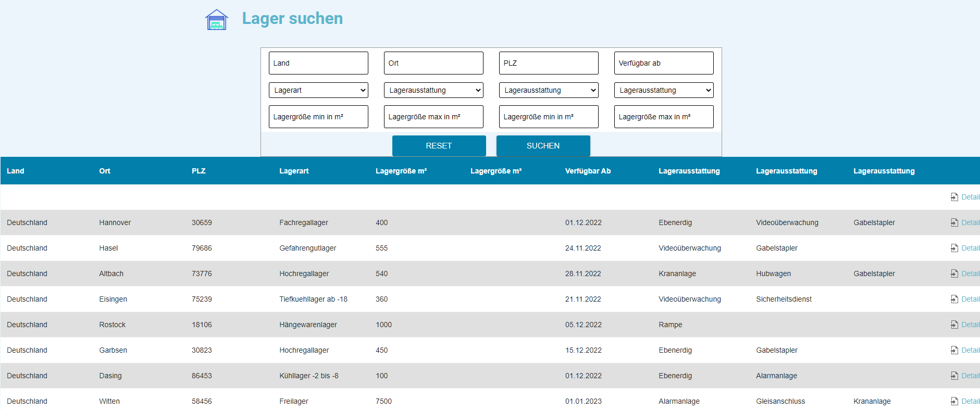The height and width of the screenshot is (410, 980).
Task: Select the PLZ 73776 cell
Action: (x=202, y=274)
